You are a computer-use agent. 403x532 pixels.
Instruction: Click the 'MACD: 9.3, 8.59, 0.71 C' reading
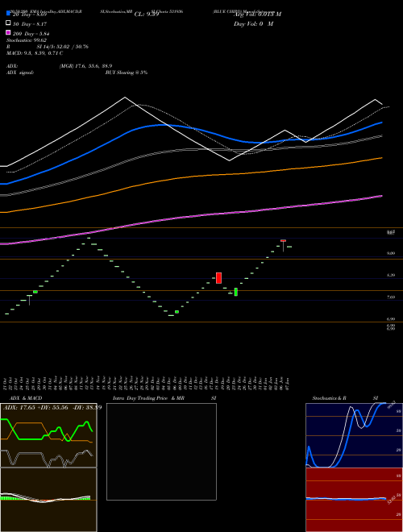35,53
